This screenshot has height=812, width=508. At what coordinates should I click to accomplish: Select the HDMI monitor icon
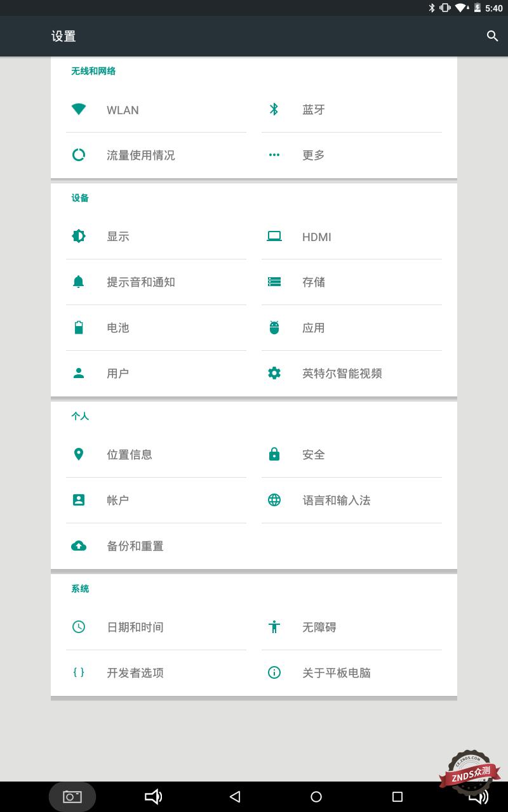coord(274,236)
